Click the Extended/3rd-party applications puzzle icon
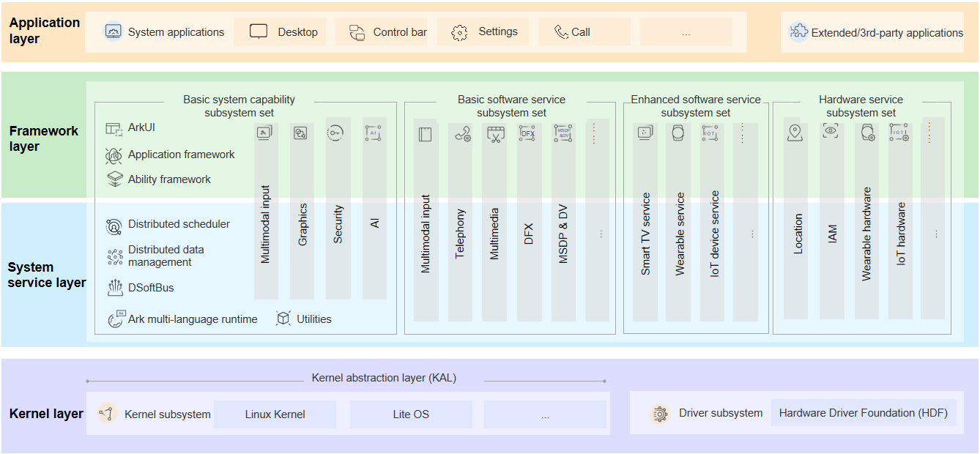980x454 pixels. [798, 32]
